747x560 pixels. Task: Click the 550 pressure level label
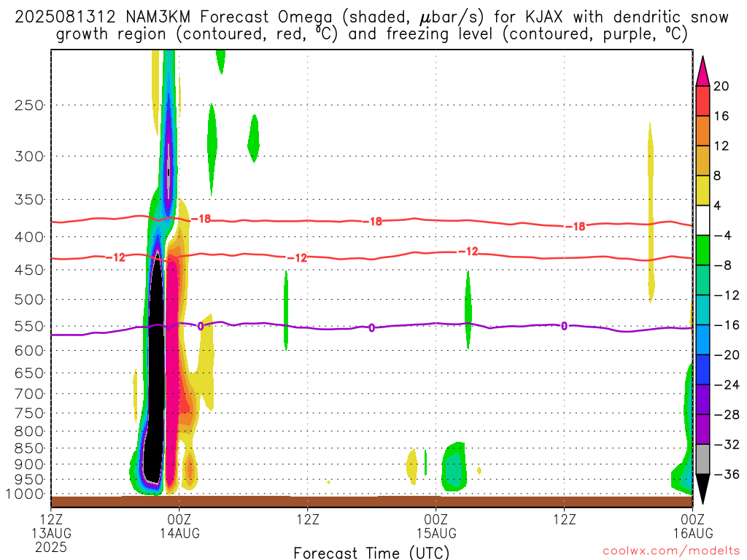click(x=29, y=326)
